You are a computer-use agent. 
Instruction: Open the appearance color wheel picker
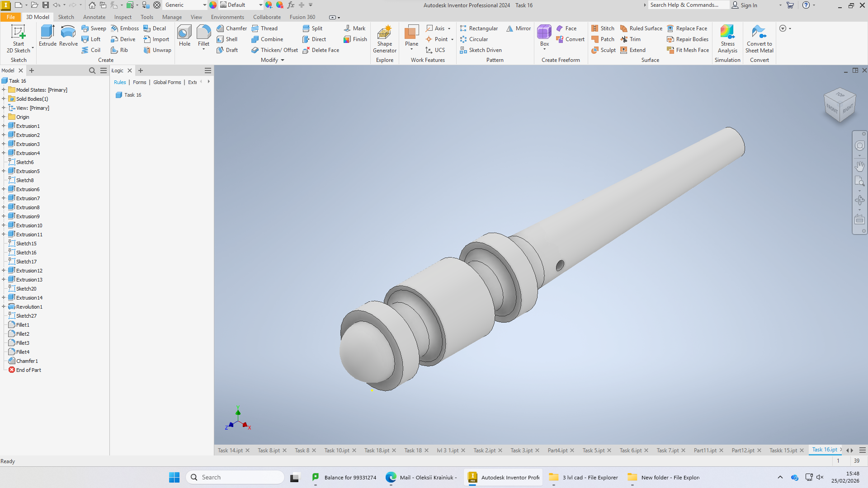213,5
